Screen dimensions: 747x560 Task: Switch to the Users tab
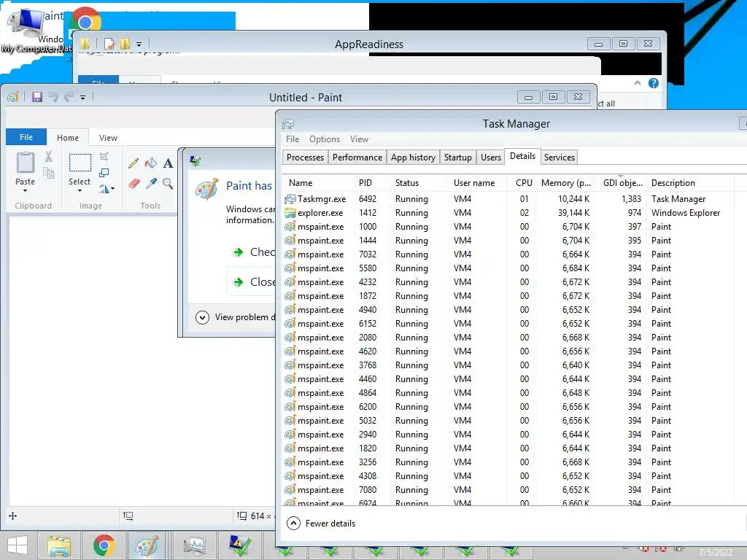point(491,157)
